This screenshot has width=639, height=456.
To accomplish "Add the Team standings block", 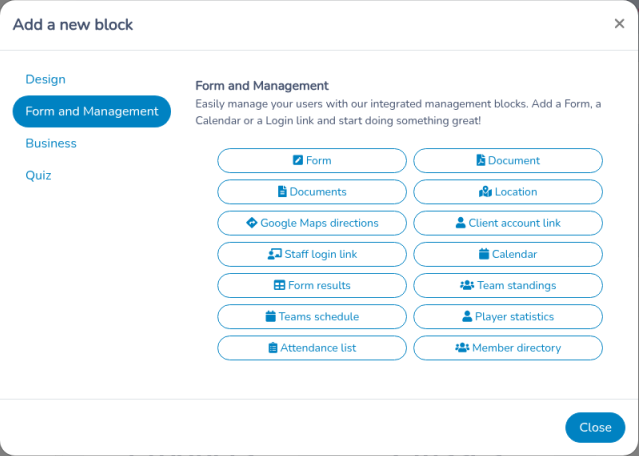I will point(508,285).
